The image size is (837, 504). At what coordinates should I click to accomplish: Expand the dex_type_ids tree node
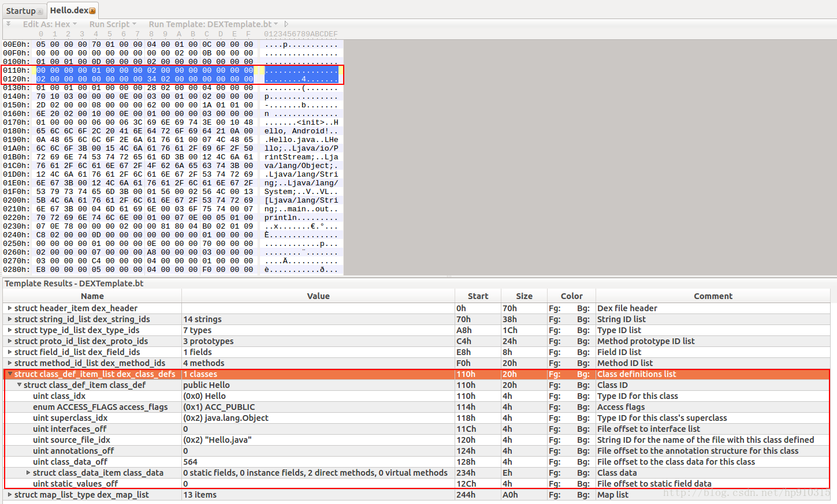pyautogui.click(x=10, y=330)
